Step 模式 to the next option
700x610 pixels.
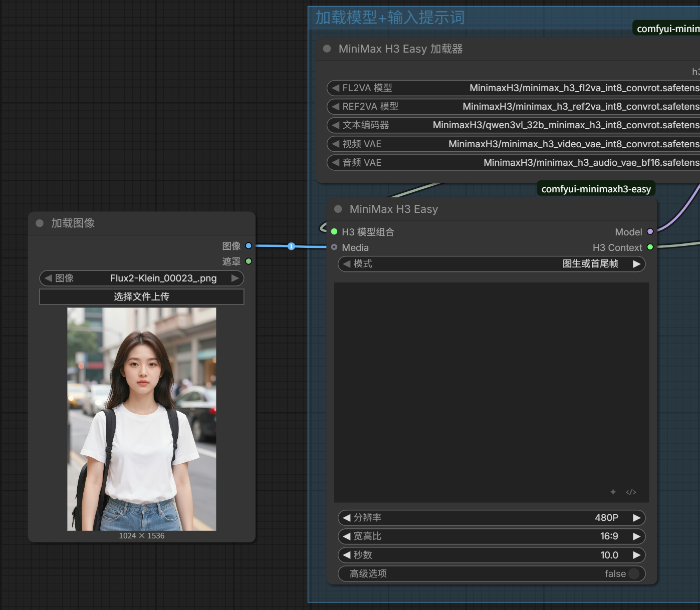point(636,263)
